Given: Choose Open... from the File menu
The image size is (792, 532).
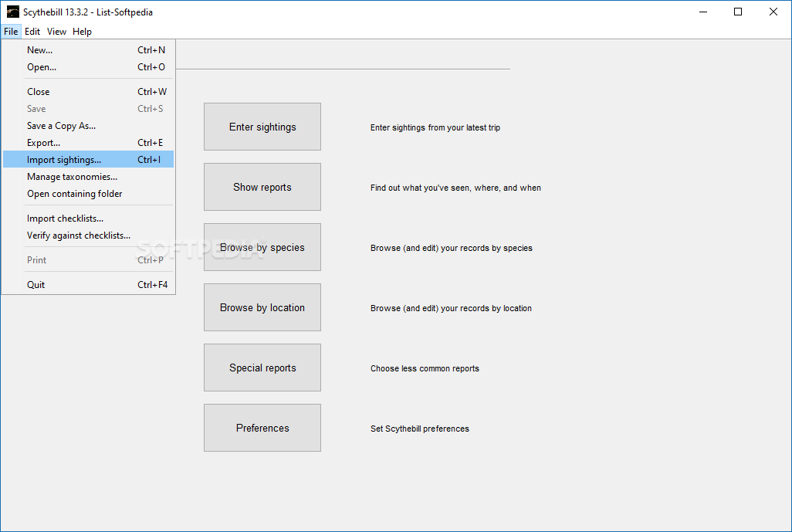Looking at the screenshot, I should pos(89,67).
